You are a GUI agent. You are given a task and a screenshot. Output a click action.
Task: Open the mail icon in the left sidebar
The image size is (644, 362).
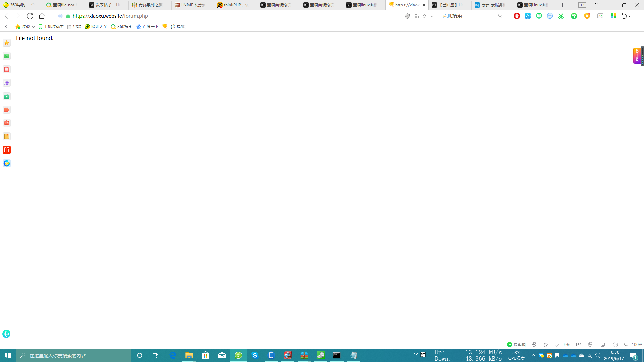pos(7,56)
